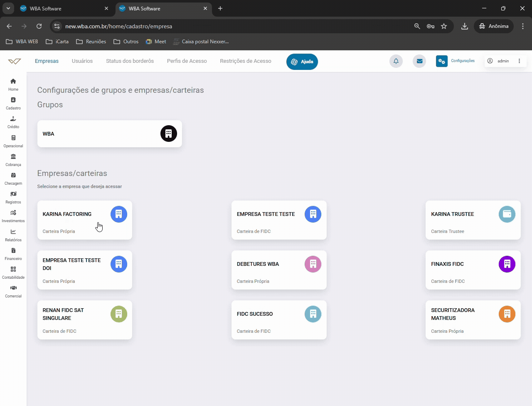The height and width of the screenshot is (406, 532).
Task: Click the Ajuda help button
Action: click(x=302, y=62)
